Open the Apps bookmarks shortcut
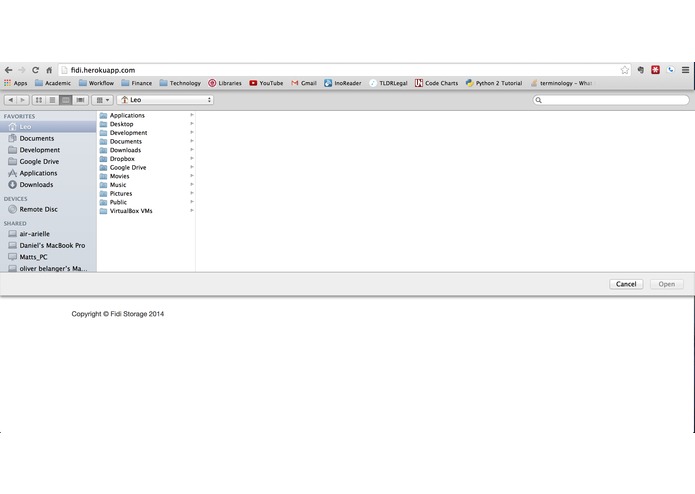The image size is (695, 494). [16, 83]
